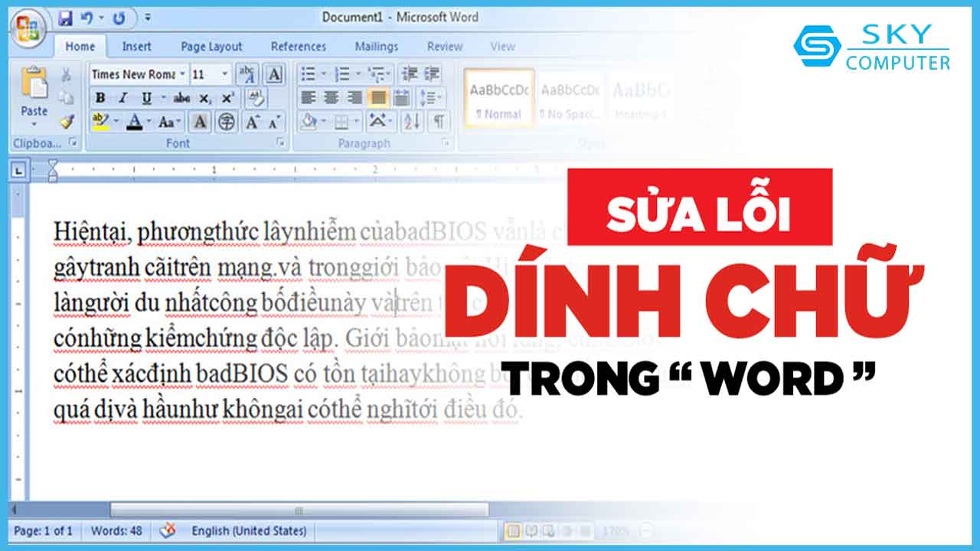Toggle character shading
Image resolution: width=980 pixels, height=551 pixels.
coord(200,122)
